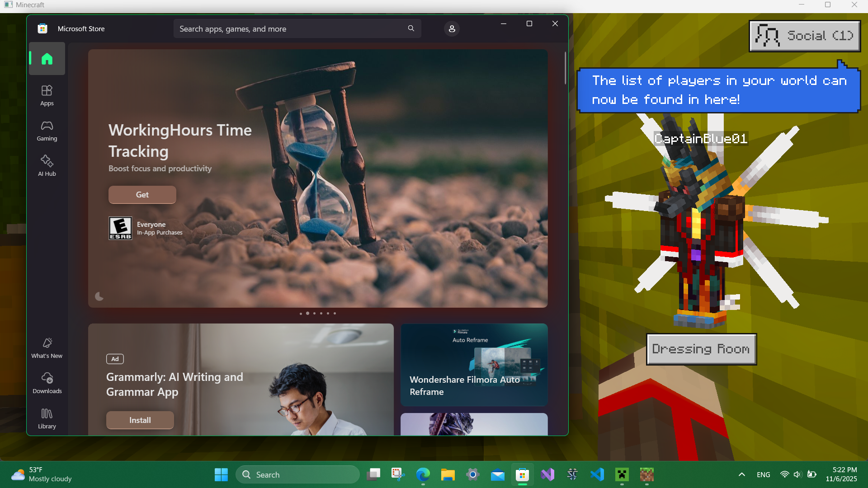Launch Microsoft Edge from the taskbar
The image size is (868, 488).
point(423,475)
